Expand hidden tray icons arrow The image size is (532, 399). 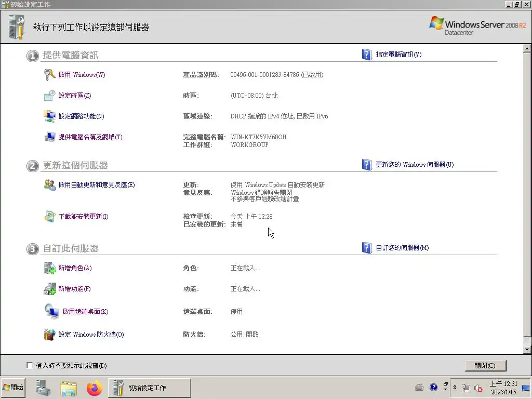[455, 388]
